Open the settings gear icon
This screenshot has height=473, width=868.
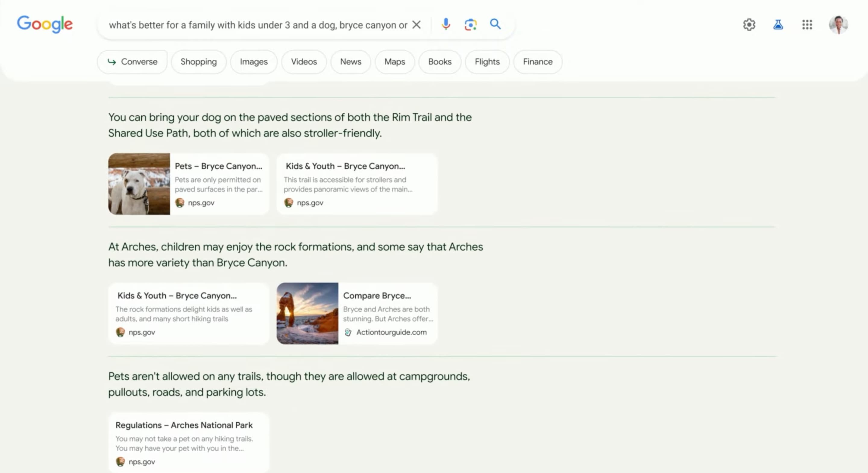point(749,25)
